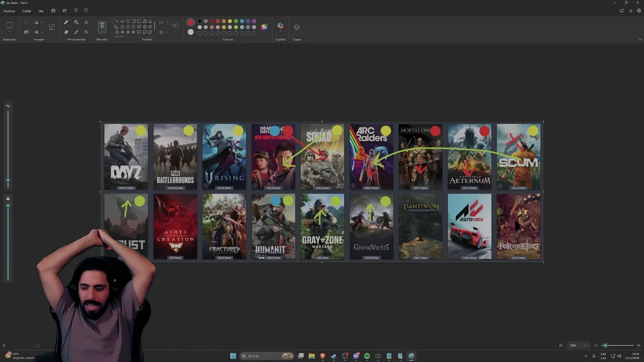Open Paint settings gear
The height and width of the screenshot is (362, 644).
click(639, 11)
